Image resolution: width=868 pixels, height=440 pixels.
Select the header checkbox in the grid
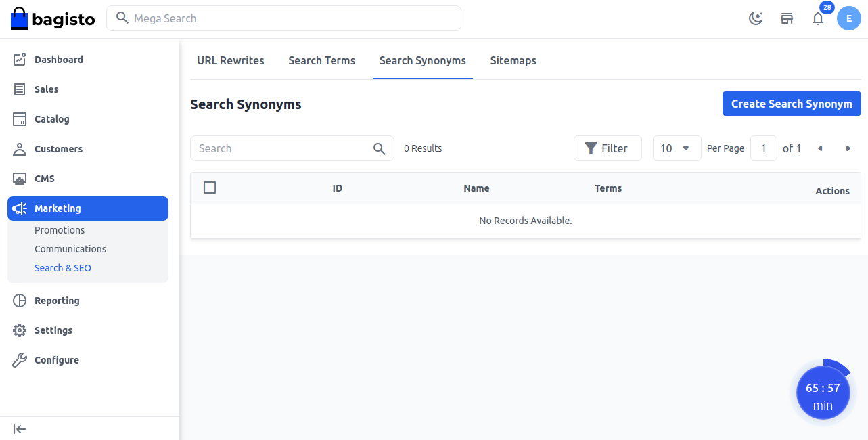[210, 188]
